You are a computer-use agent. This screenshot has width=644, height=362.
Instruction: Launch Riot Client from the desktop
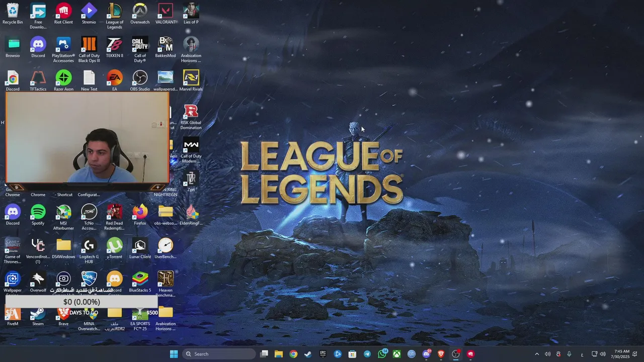[x=63, y=14]
